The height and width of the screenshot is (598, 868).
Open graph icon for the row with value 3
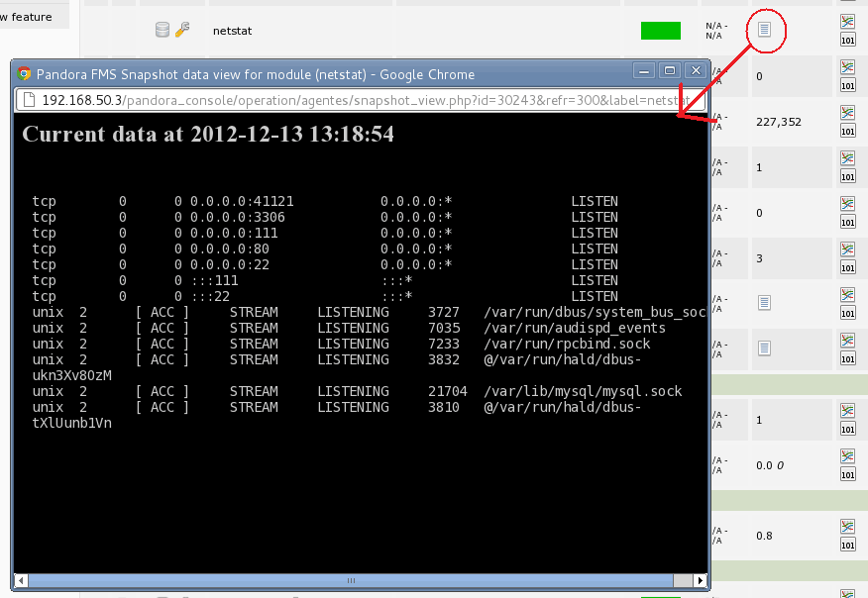(x=847, y=249)
